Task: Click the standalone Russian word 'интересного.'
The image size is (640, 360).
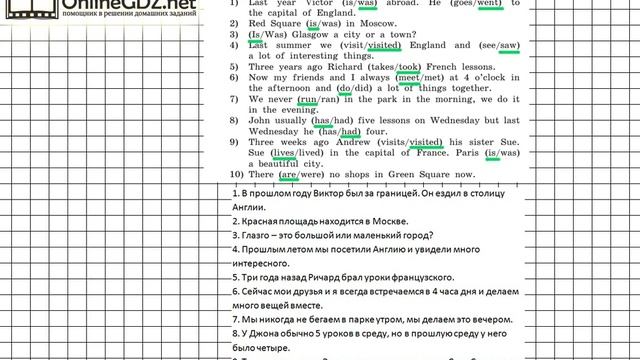Action: [x=261, y=264]
